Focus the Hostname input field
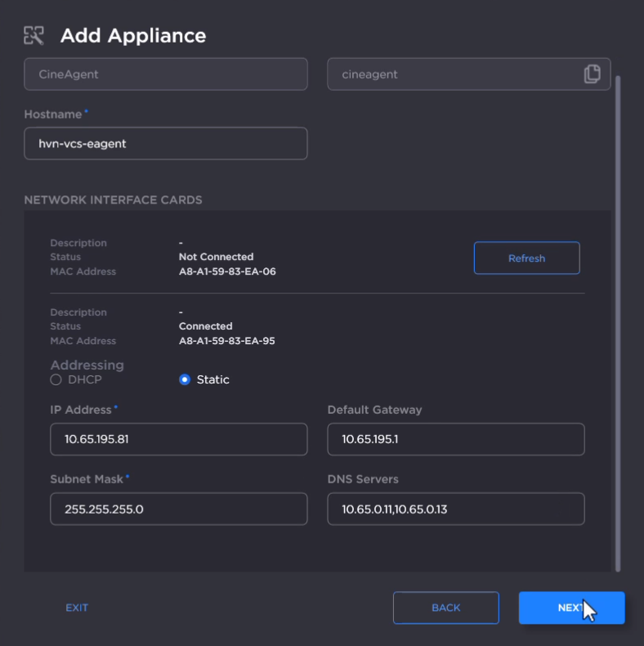Image resolution: width=644 pixels, height=646 pixels. 166,143
